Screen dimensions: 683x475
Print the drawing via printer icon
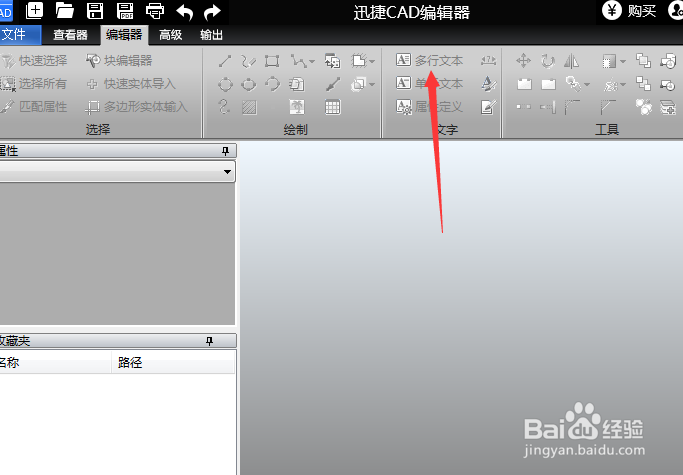[x=155, y=10]
